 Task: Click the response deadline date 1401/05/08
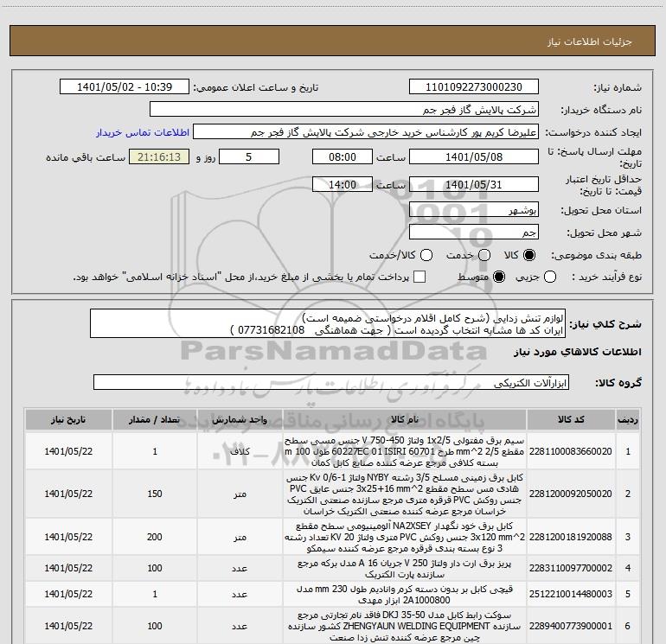pyautogui.click(x=474, y=156)
